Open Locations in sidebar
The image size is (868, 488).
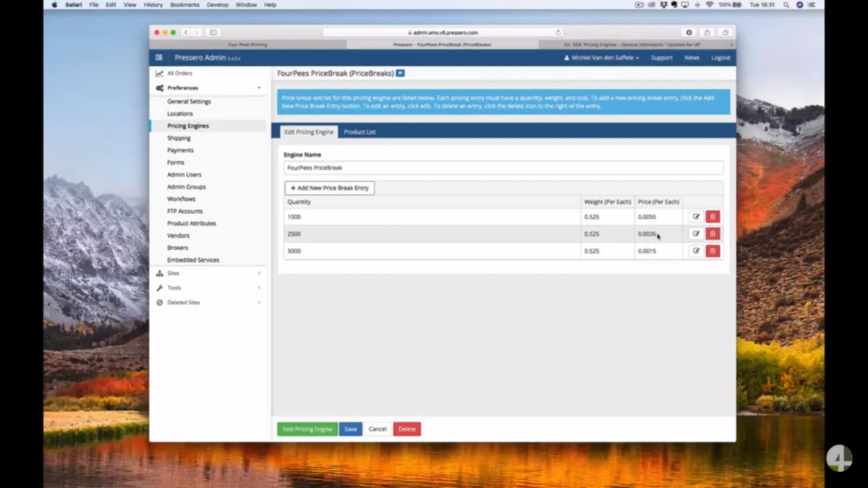tap(180, 114)
